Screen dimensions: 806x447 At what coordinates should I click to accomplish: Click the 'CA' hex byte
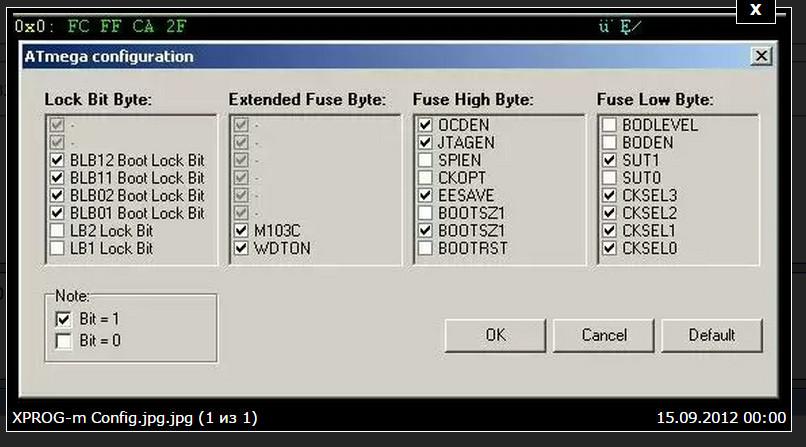click(143, 26)
